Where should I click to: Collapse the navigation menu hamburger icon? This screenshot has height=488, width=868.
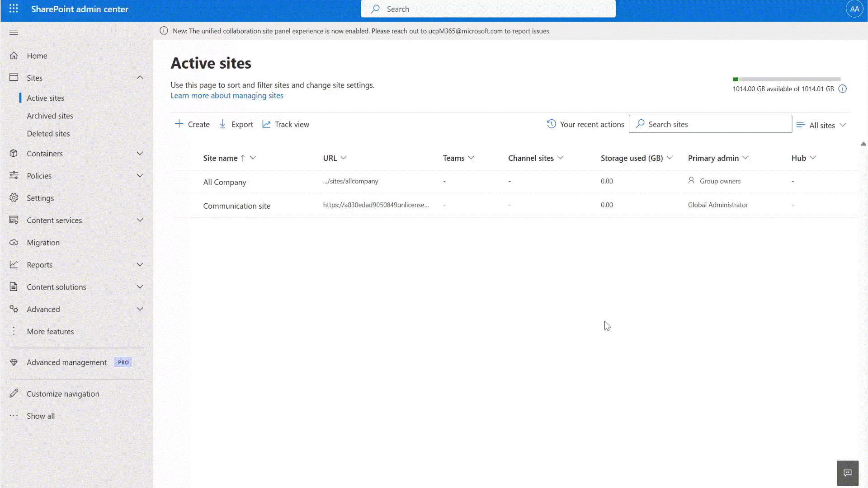pyautogui.click(x=14, y=33)
